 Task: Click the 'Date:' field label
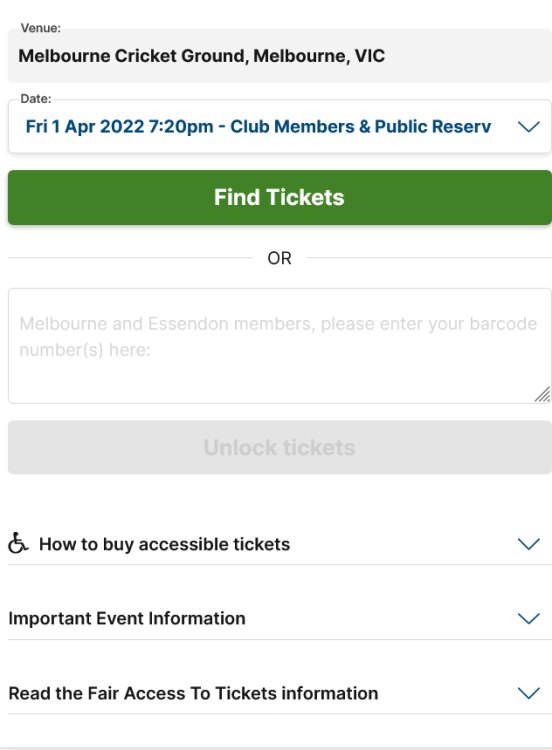tap(36, 99)
